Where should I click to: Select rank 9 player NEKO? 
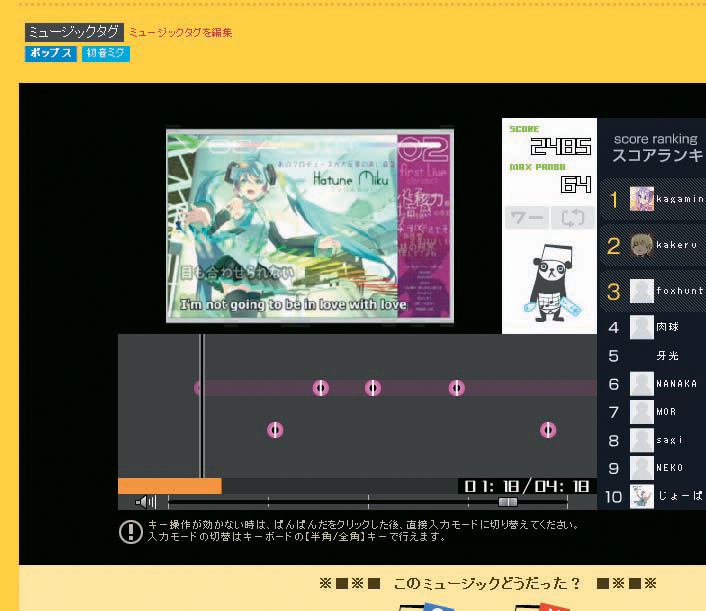670,468
